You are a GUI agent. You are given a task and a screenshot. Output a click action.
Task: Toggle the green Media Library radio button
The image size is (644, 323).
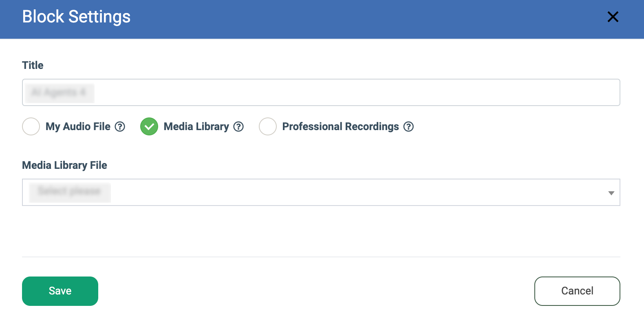coord(149,126)
